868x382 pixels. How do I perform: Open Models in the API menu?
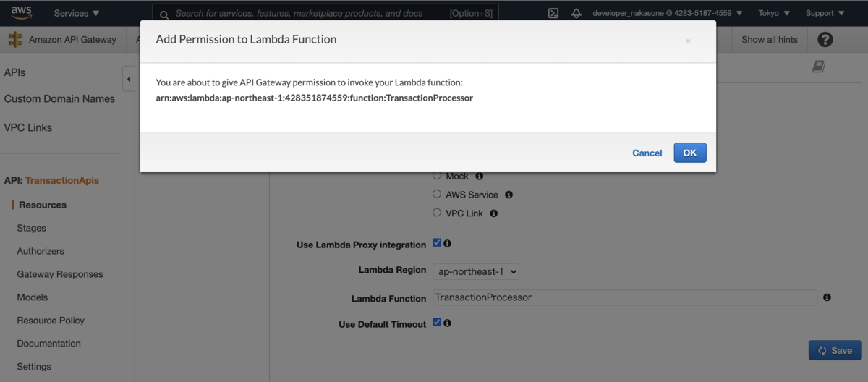[33, 297]
